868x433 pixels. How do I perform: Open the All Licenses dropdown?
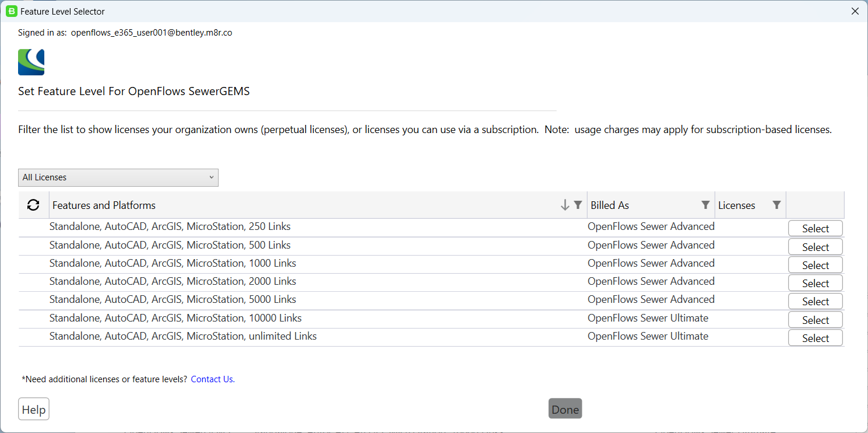pos(118,177)
